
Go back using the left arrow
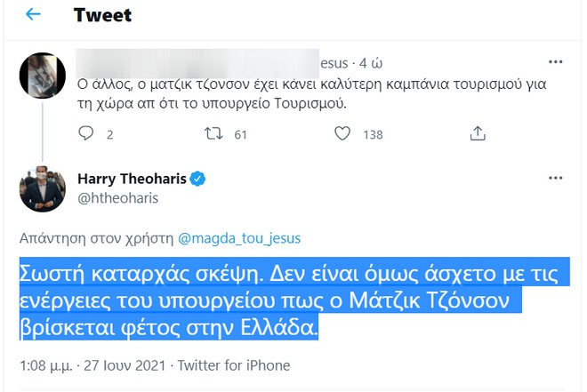click(33, 15)
